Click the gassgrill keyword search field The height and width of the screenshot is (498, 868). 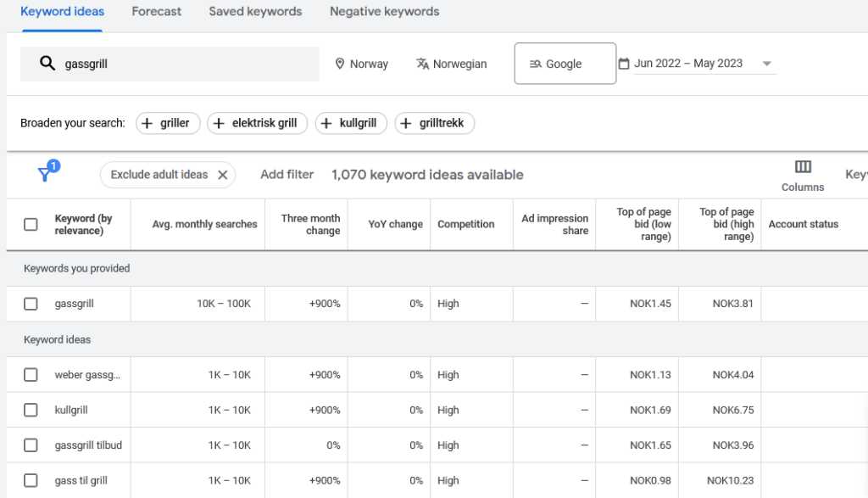[x=186, y=64]
